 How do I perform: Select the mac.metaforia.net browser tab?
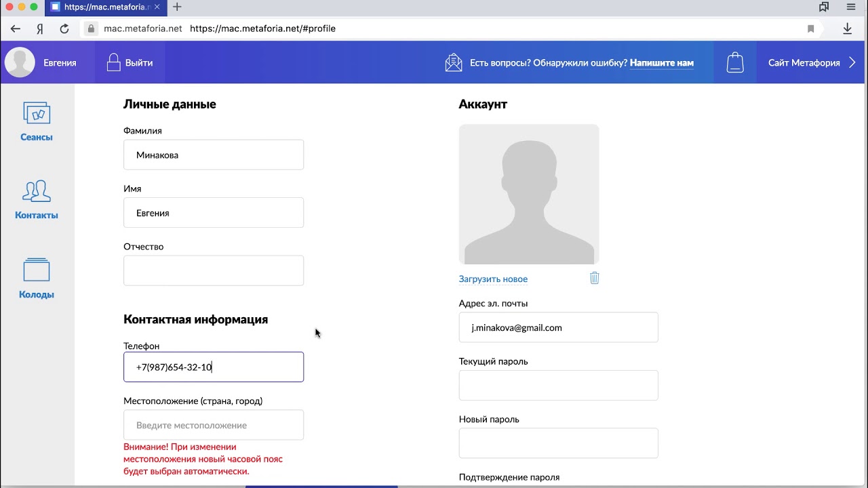[104, 7]
